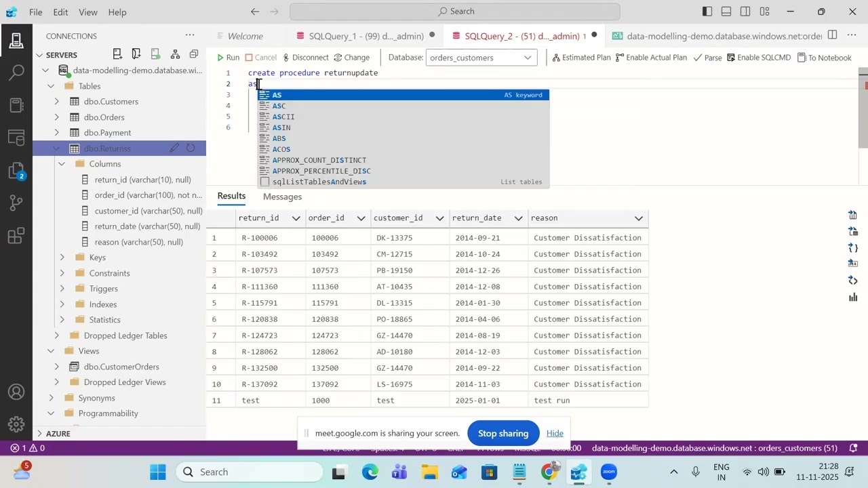The image size is (868, 488).
Task: Toggle the bottom panel layout icon
Action: click(726, 12)
